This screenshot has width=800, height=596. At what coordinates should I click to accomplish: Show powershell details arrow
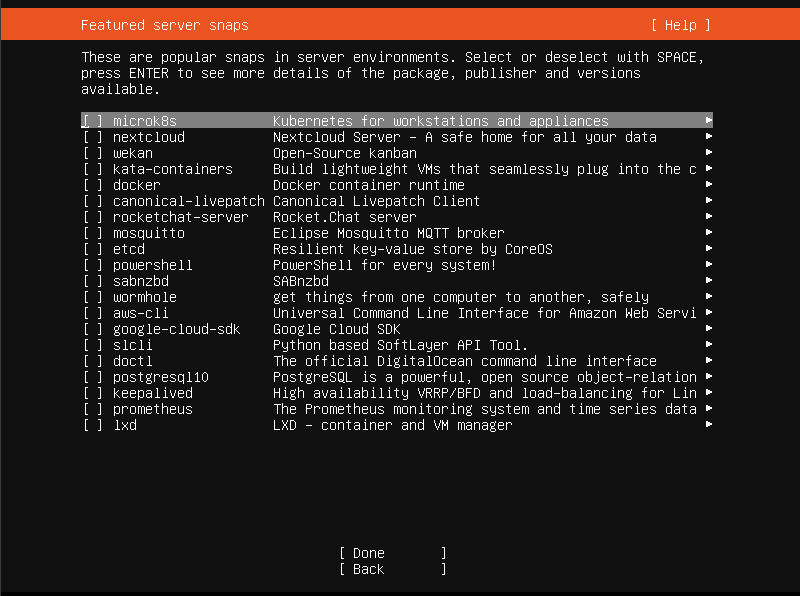(x=709, y=264)
